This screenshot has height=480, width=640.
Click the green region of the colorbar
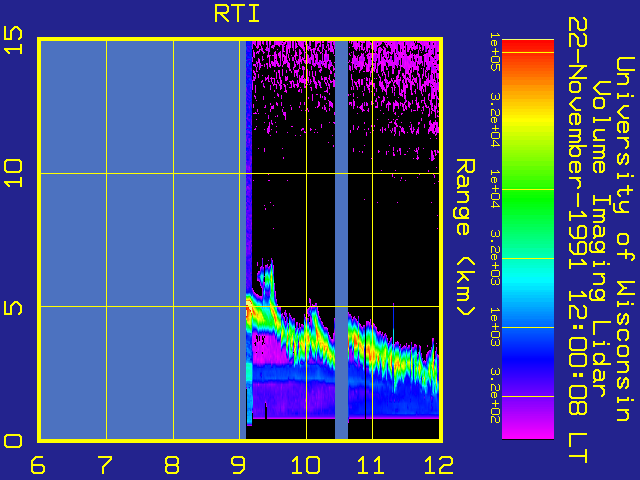pos(528,196)
